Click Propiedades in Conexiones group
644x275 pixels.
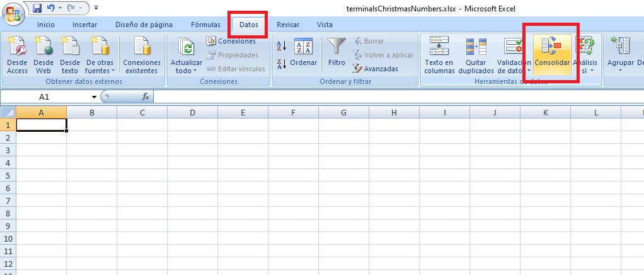pyautogui.click(x=233, y=55)
